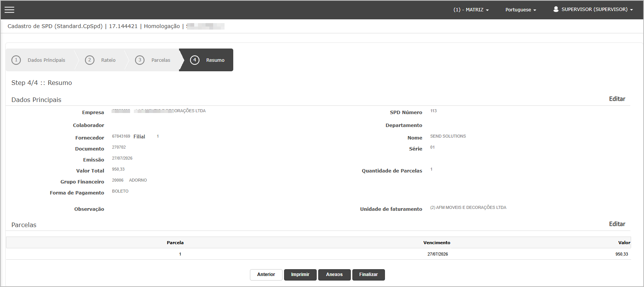Open the Anexos button
644x287 pixels.
[x=334, y=275]
